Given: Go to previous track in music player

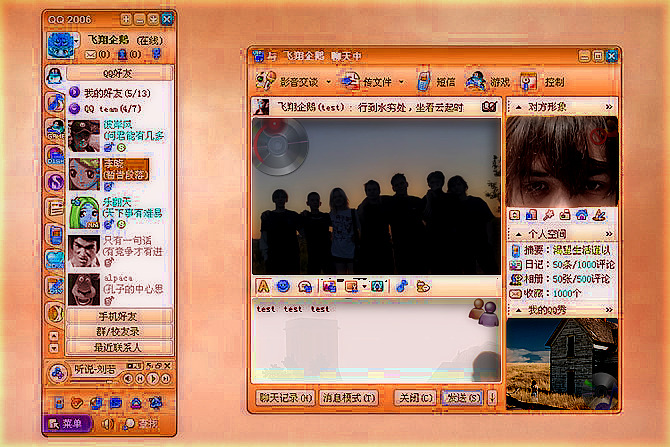Looking at the screenshot, I should (x=140, y=378).
